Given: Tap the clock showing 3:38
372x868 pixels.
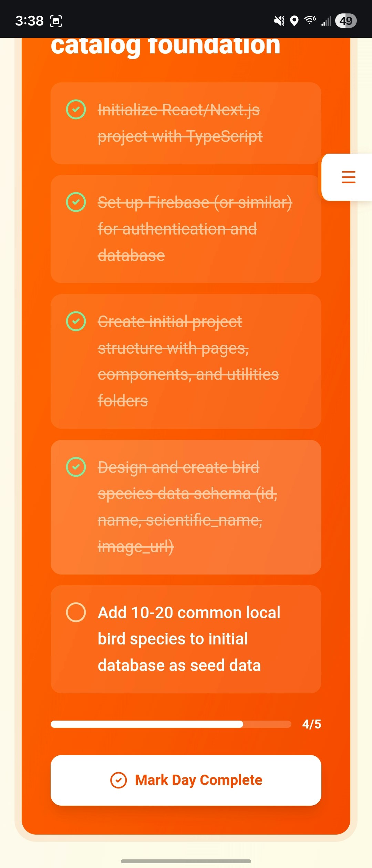Looking at the screenshot, I should (x=30, y=21).
